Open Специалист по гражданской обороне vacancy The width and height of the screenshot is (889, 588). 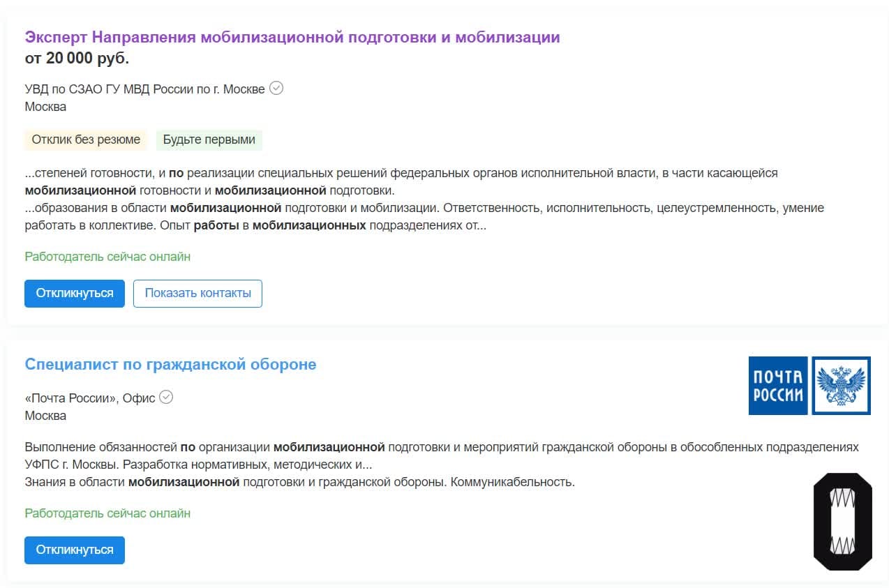[170, 364]
